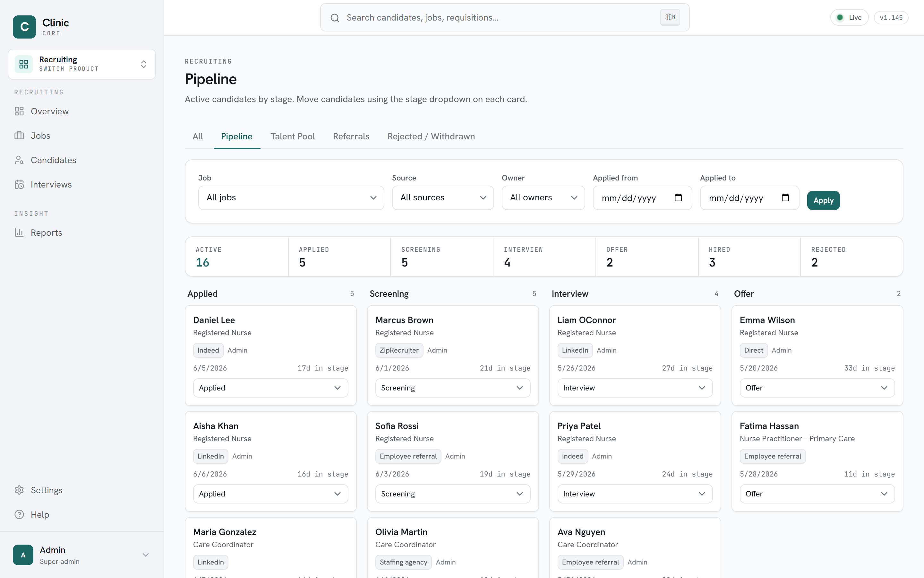Viewport: 924px width, 578px height.
Task: Click the search magnifier icon
Action: [335, 18]
